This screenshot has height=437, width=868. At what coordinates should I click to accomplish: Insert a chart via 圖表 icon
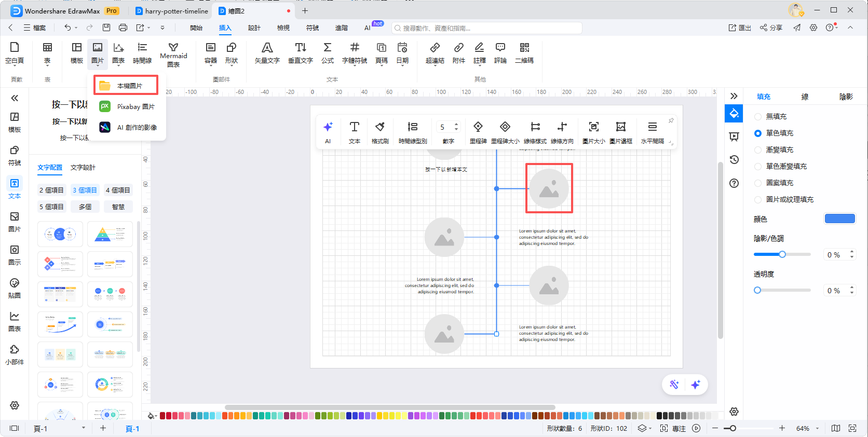click(118, 53)
